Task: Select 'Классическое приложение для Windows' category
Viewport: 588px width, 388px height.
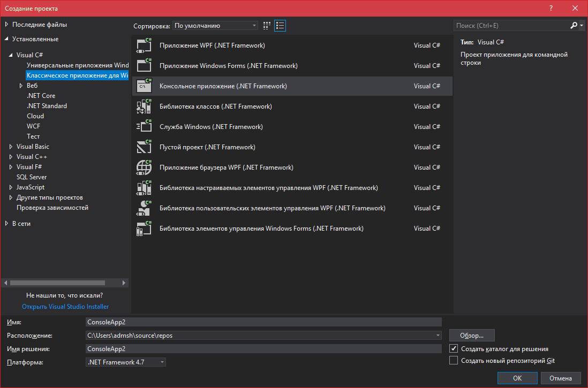Action: pos(77,75)
